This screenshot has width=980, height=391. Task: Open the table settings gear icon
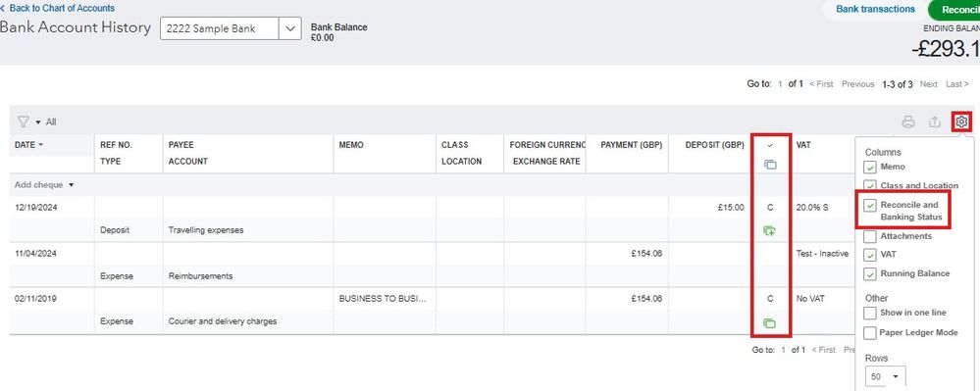tap(962, 122)
